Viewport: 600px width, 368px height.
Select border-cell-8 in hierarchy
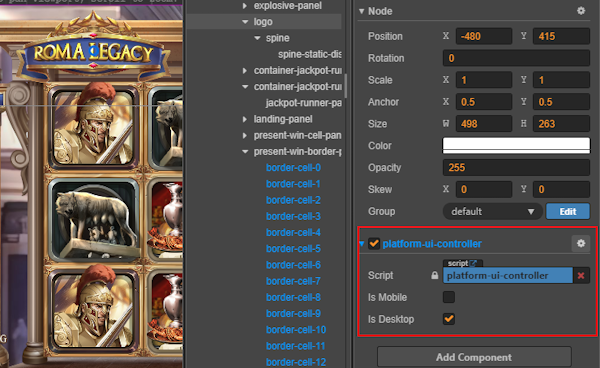(x=293, y=298)
